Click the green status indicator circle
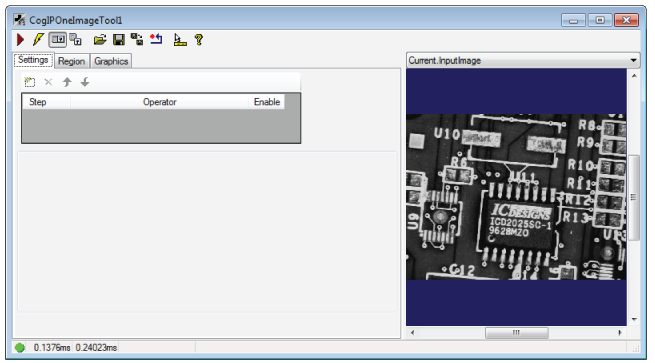 [20, 348]
